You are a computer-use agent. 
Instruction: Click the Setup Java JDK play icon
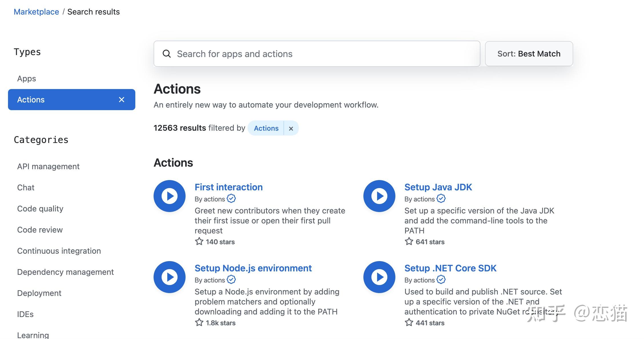coord(379,196)
